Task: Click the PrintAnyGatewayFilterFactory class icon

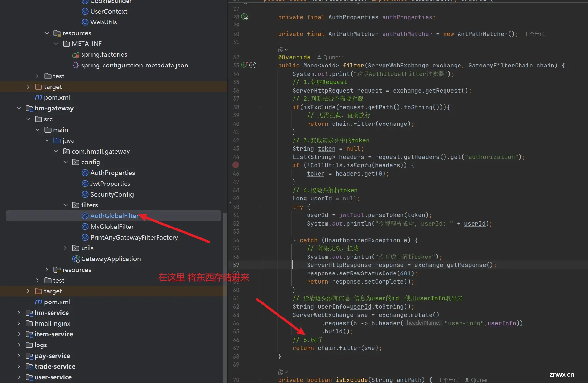Action: point(85,237)
